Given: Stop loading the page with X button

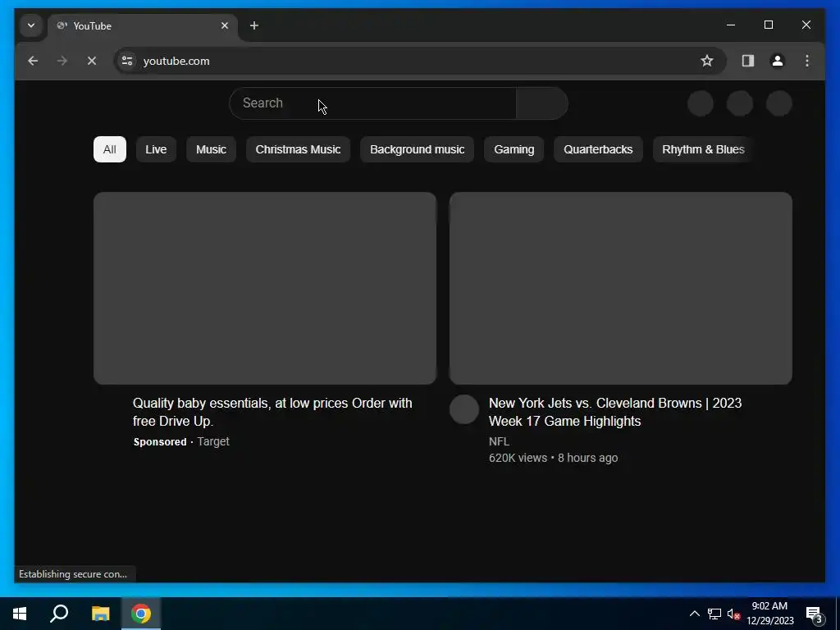Looking at the screenshot, I should click(x=92, y=61).
